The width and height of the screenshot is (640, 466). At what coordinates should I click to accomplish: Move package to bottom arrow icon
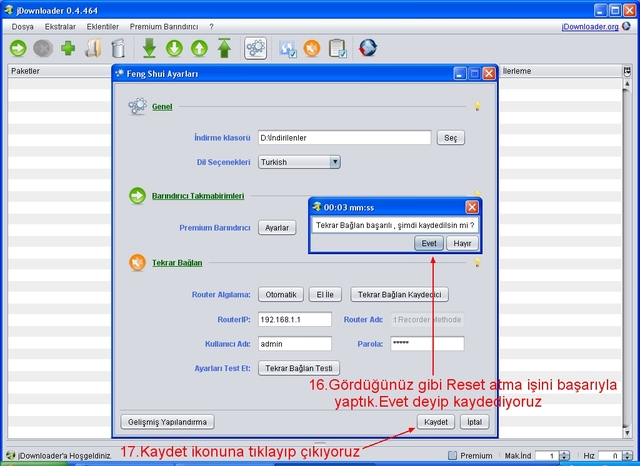tap(149, 48)
